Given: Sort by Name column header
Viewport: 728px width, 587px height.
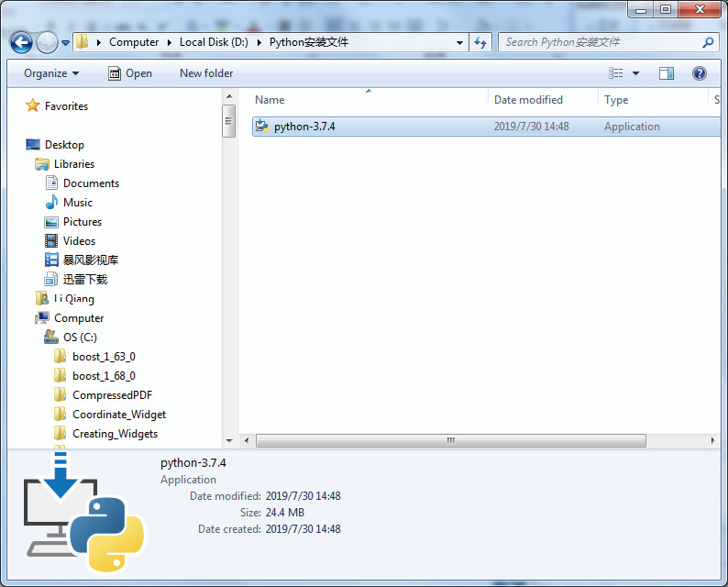Looking at the screenshot, I should tap(270, 100).
